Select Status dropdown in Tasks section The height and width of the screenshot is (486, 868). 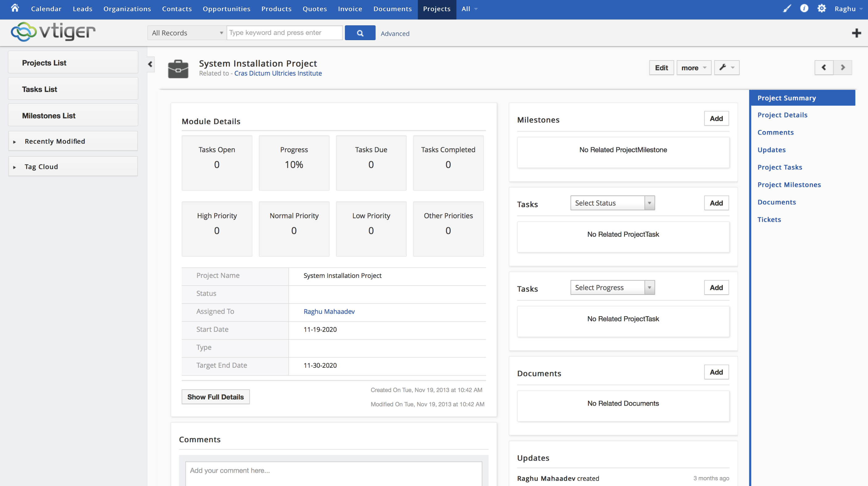click(611, 203)
